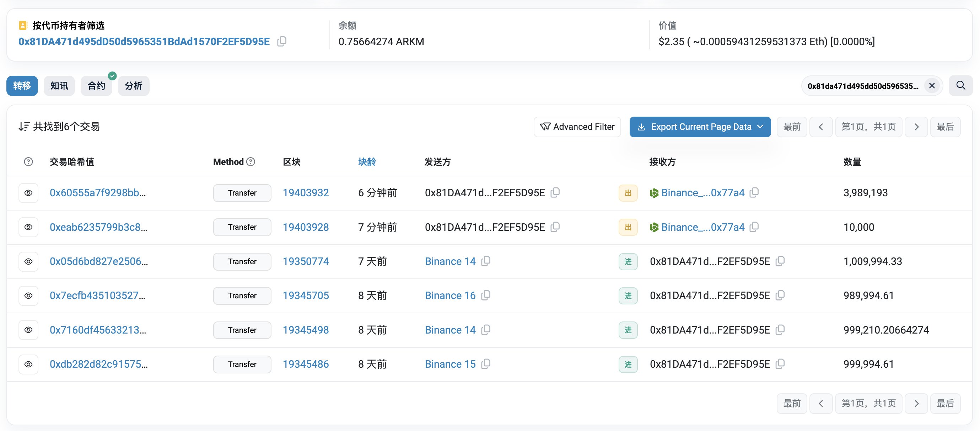Switch to 合约 contract tab

96,86
